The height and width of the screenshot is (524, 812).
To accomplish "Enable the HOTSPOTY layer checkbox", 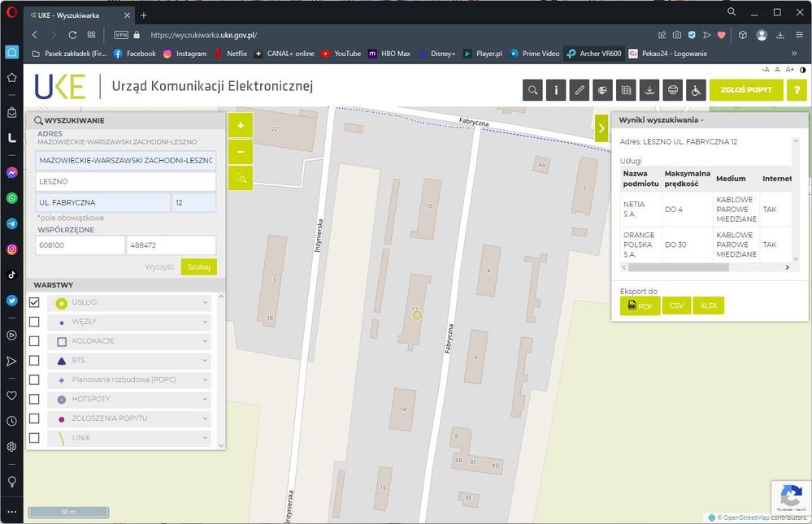I will coord(34,400).
